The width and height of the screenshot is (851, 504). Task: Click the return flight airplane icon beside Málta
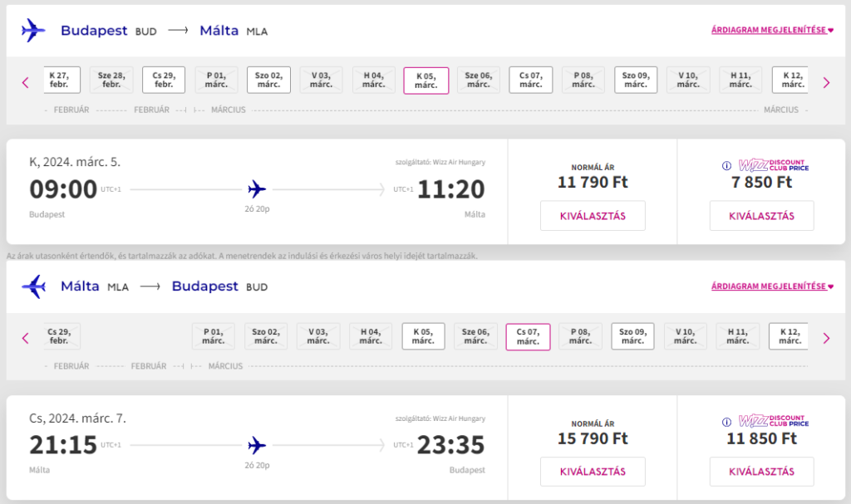[x=33, y=286]
